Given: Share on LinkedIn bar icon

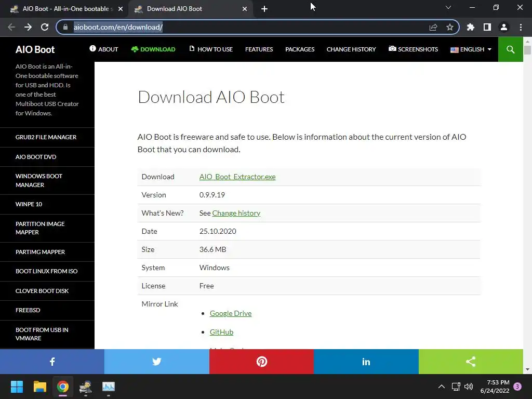Looking at the screenshot, I should pos(366,362).
